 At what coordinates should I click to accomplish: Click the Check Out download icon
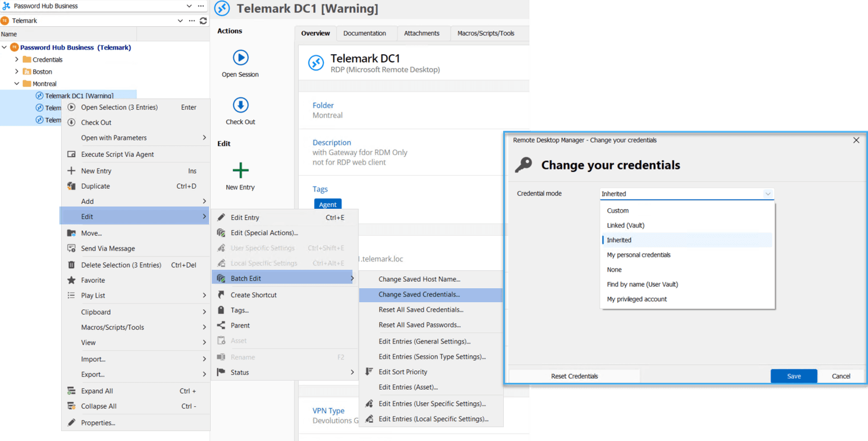(240, 105)
